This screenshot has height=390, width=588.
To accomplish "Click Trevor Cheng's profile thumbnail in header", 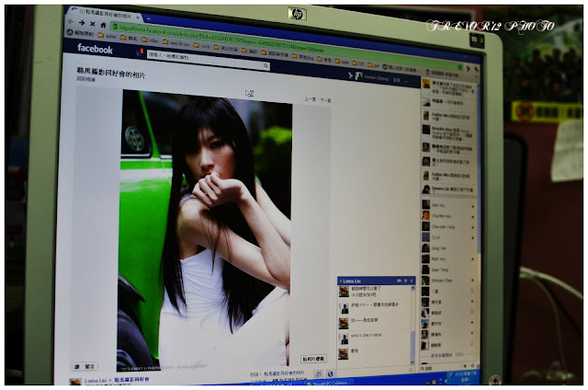I will click(x=359, y=76).
